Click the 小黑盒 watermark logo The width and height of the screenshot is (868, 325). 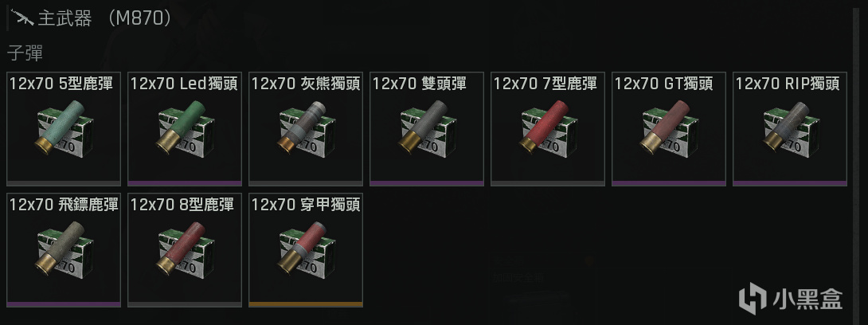(x=791, y=300)
